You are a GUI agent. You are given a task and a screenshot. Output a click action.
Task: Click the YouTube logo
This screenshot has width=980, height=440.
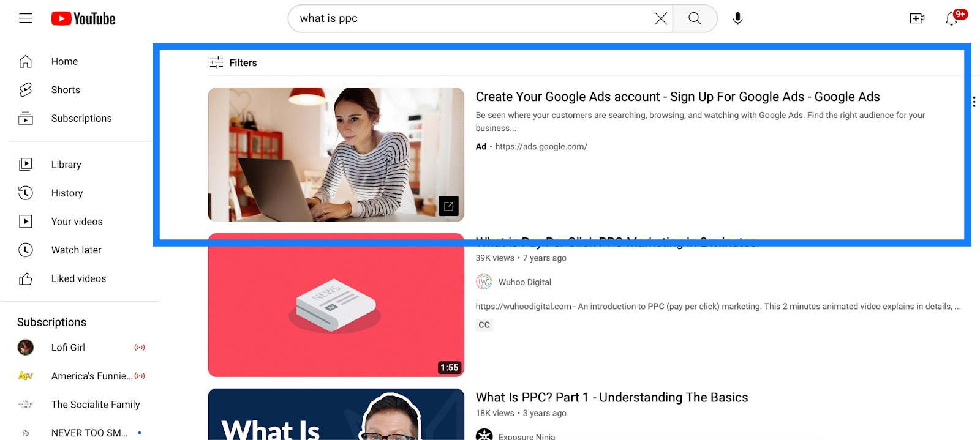coord(83,19)
